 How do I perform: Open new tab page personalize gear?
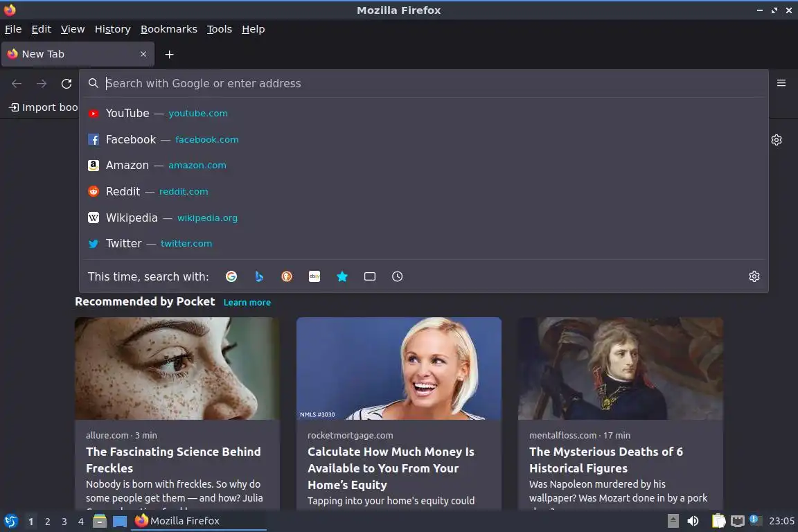pos(776,140)
